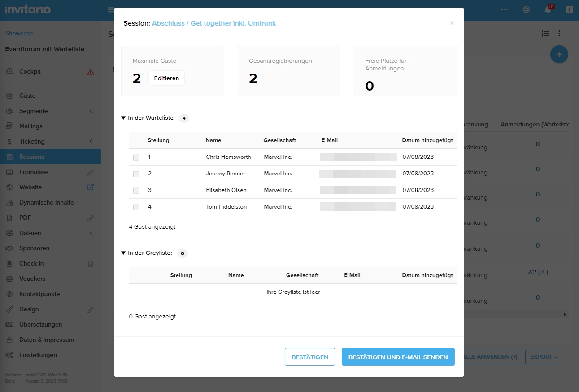Screen dimensions: 579x392
Task: Open the language globe icon
Action: tap(526, 10)
